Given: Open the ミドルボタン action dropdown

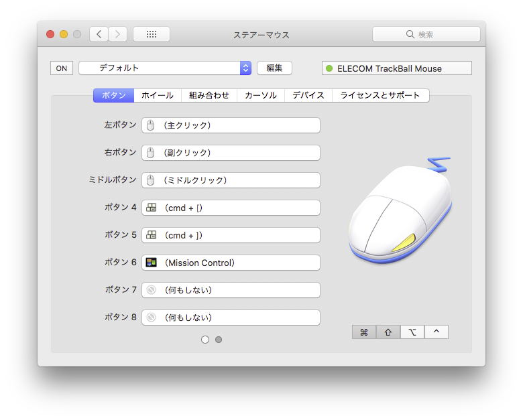Looking at the screenshot, I should 231,180.
